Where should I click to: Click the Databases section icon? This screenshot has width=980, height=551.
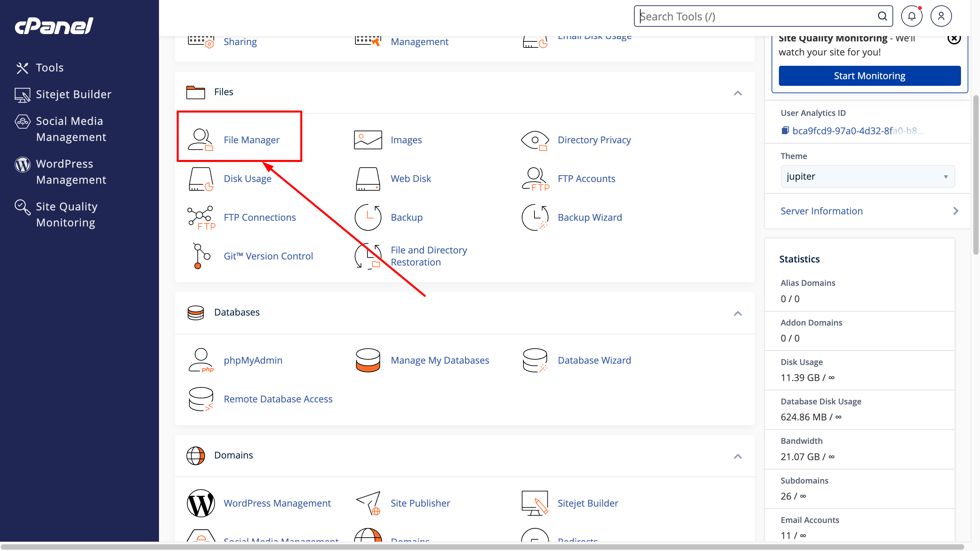(x=195, y=313)
